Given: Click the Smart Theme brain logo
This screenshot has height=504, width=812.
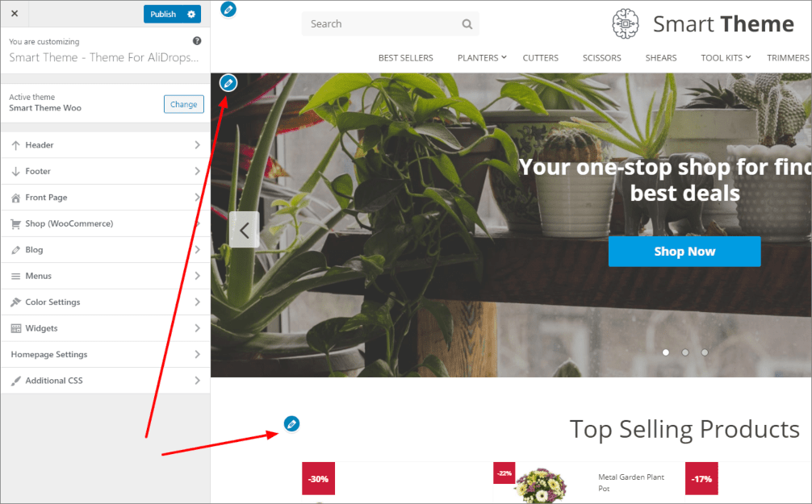Looking at the screenshot, I should (626, 24).
